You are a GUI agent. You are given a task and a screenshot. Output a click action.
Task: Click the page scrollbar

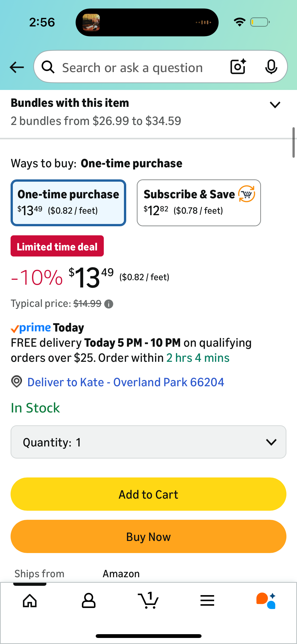pos(293,143)
